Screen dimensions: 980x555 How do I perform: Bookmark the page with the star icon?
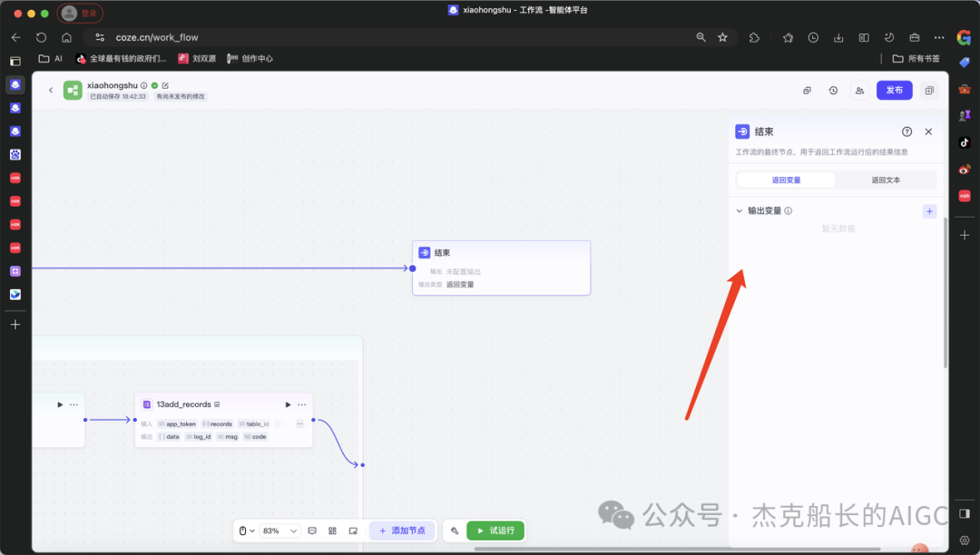pos(722,37)
